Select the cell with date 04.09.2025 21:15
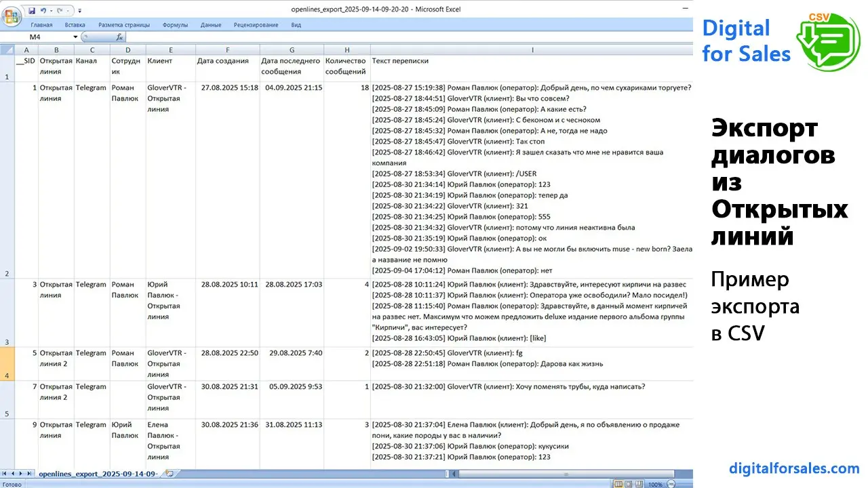The width and height of the screenshot is (868, 488). (x=292, y=180)
